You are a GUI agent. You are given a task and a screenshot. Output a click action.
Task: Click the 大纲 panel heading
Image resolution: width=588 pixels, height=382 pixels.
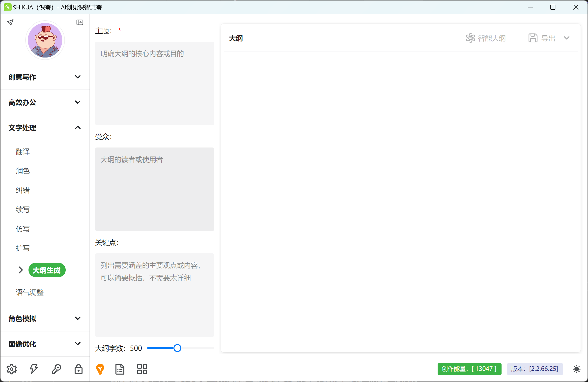[x=236, y=38]
